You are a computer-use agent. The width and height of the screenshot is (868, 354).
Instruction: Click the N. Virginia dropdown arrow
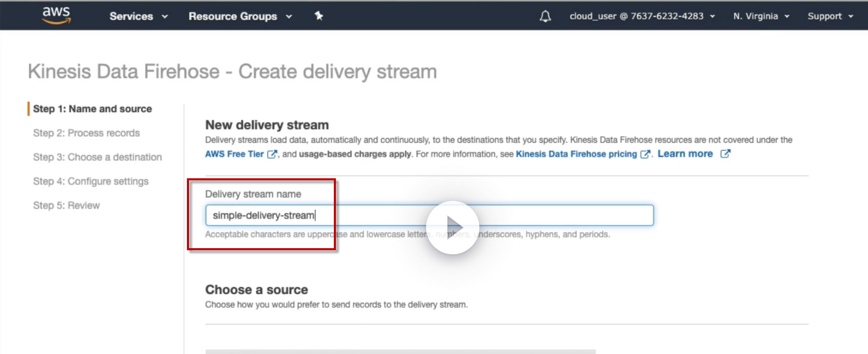tap(787, 17)
